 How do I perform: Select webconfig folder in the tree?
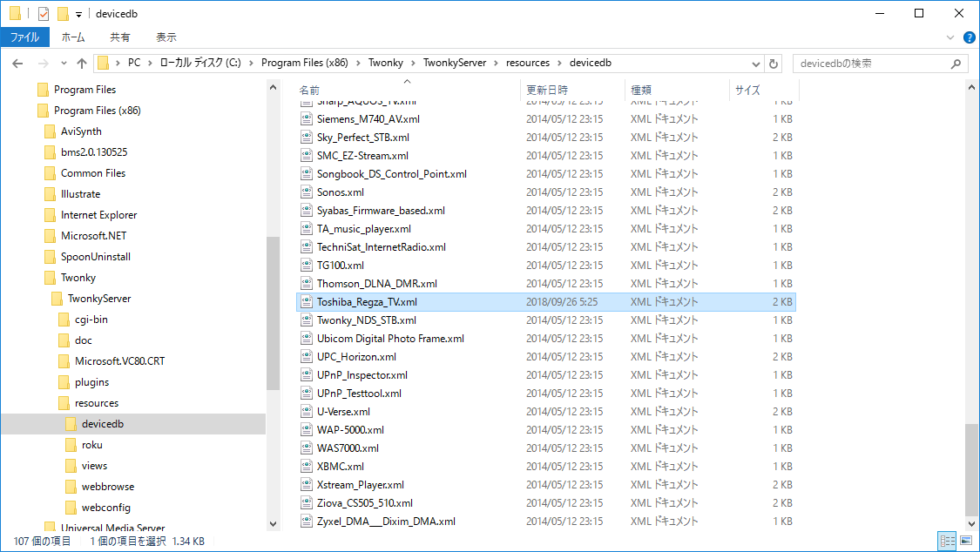click(106, 508)
